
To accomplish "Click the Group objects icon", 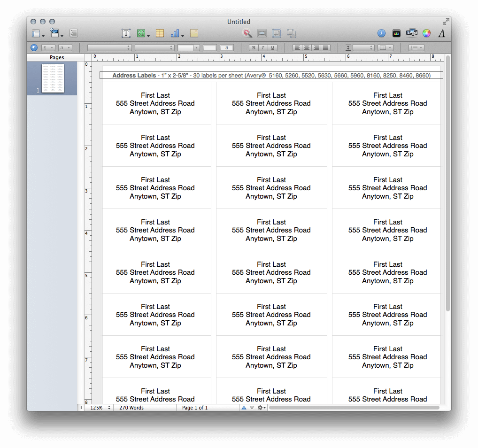I will point(277,33).
